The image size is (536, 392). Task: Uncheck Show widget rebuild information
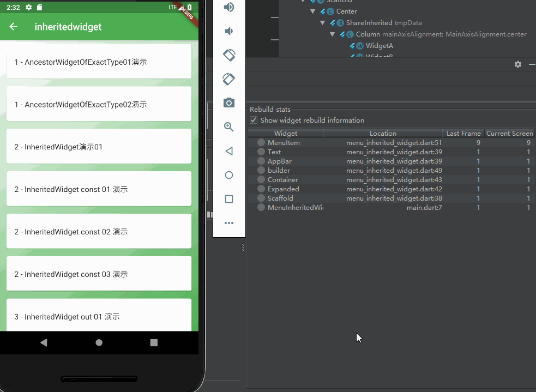[254, 120]
